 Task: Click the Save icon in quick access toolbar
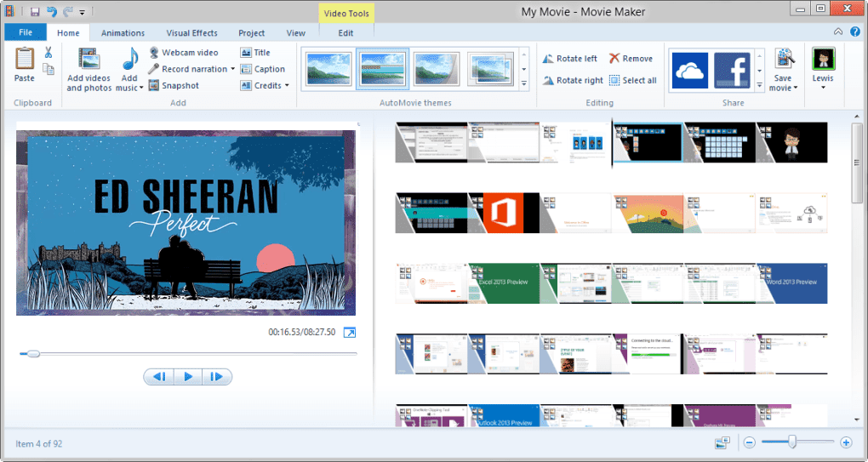tap(35, 12)
